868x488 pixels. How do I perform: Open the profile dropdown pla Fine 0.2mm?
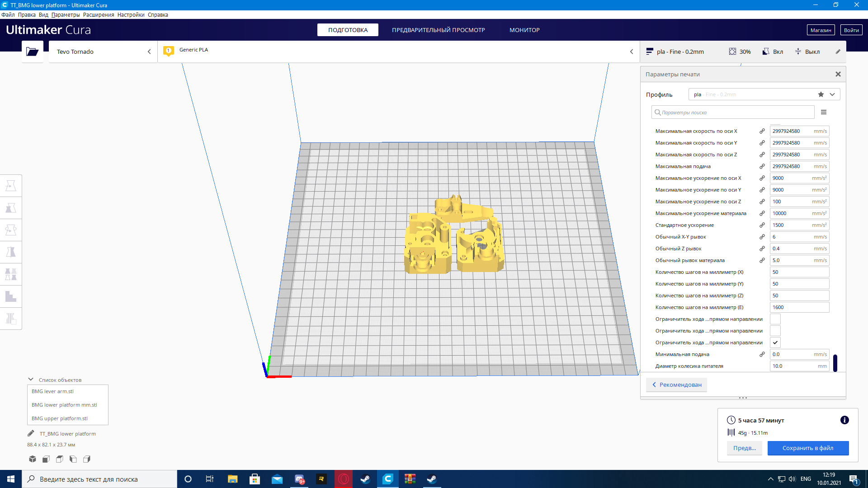(x=764, y=94)
